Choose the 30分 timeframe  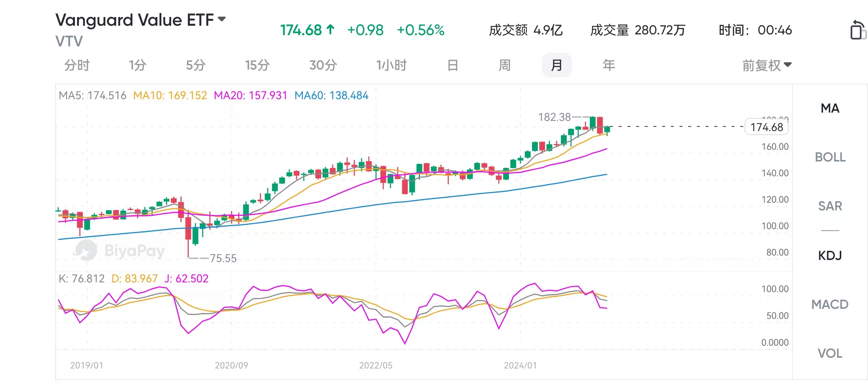pyautogui.click(x=323, y=66)
